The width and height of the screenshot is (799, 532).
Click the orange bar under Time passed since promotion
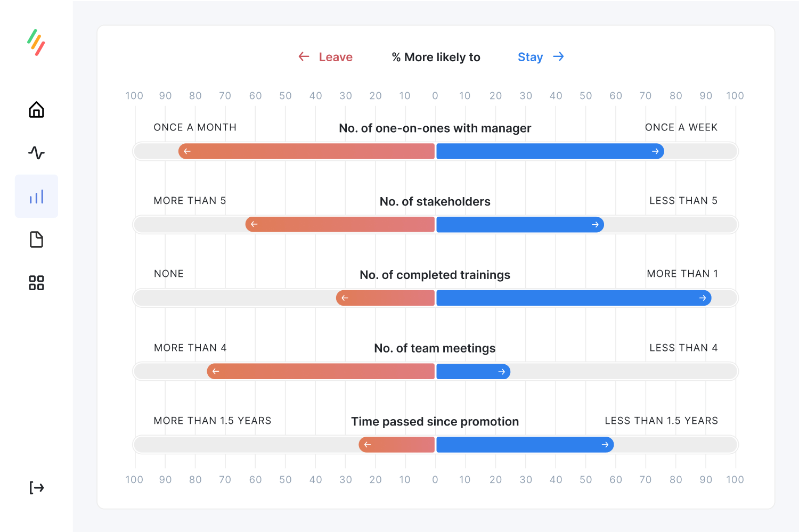397,444
